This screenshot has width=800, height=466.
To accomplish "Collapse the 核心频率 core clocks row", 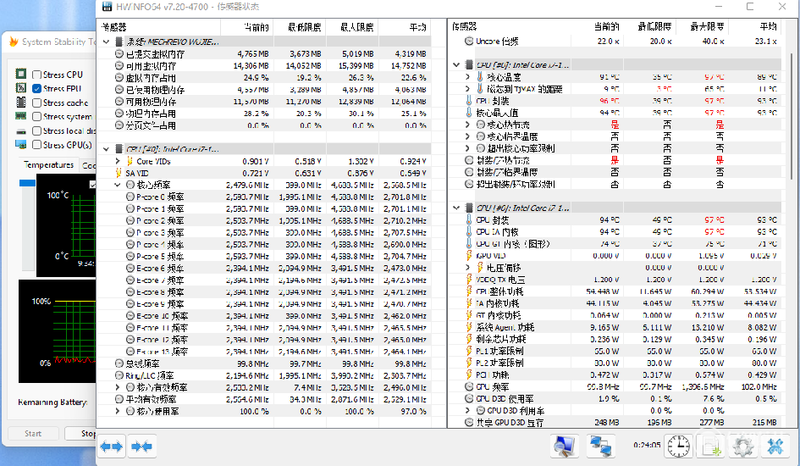I will click(x=117, y=185).
